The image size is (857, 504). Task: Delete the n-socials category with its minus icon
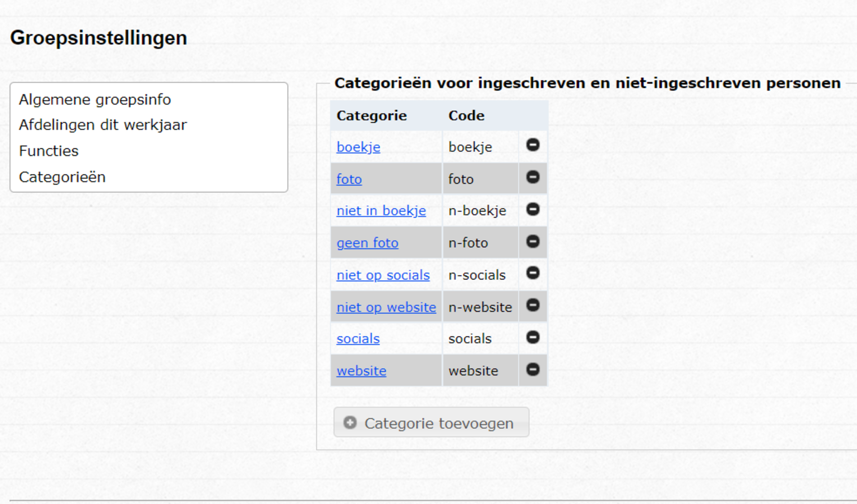533,273
